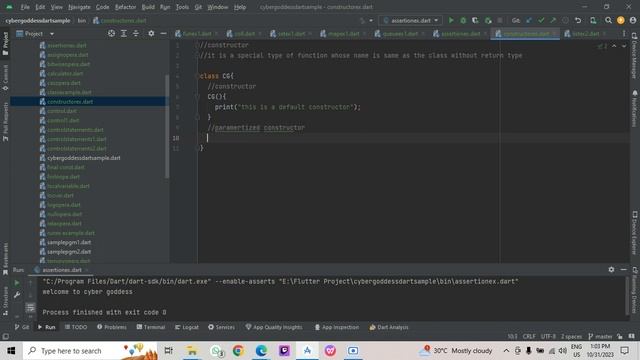640x360 pixels.
Task: Open Search Everywhere with the magnifier icon
Action: click(x=608, y=20)
